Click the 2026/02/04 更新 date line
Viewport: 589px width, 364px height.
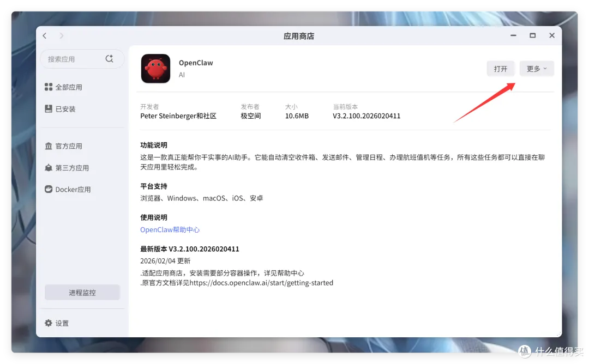[165, 261]
